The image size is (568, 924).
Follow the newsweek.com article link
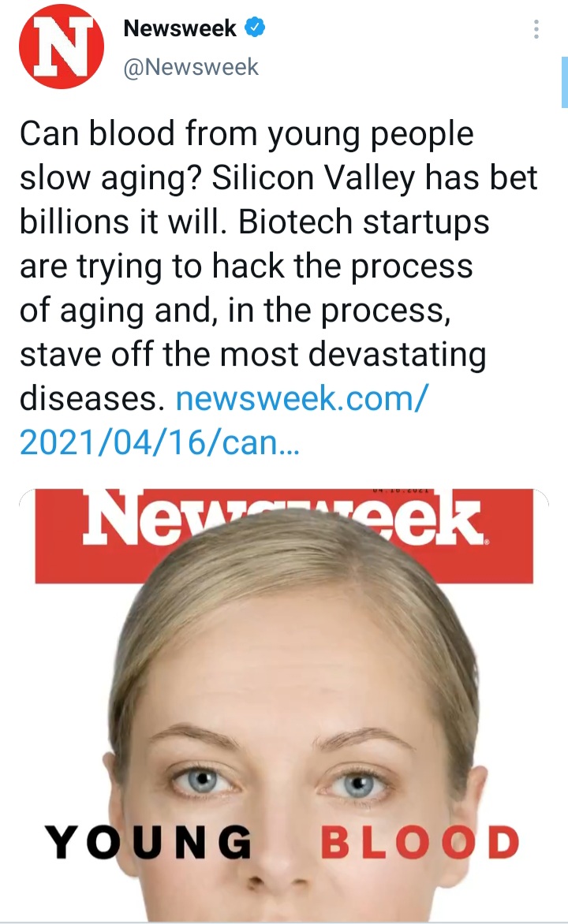300,398
